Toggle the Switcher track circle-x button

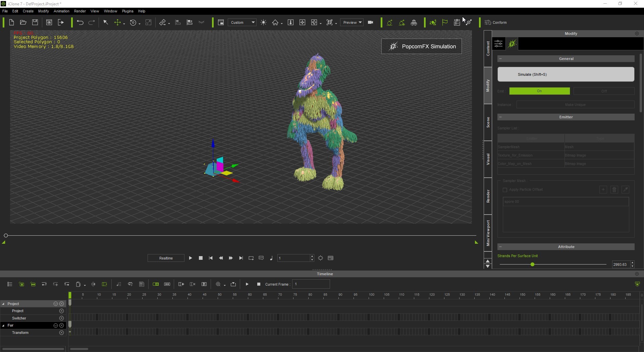pos(62,318)
